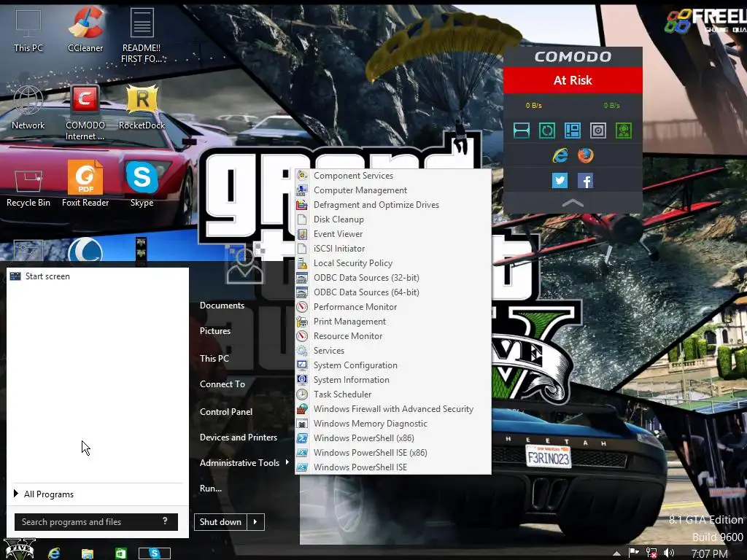This screenshot has height=560, width=747.
Task: Open Resource Monitor
Action: pyautogui.click(x=393, y=335)
